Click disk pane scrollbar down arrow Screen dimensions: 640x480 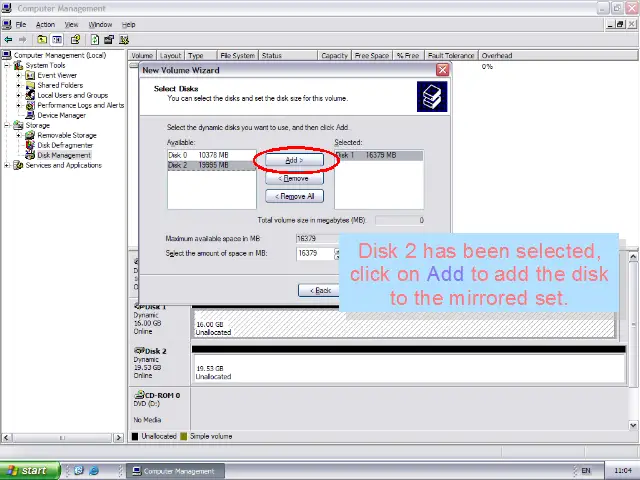[633, 425]
